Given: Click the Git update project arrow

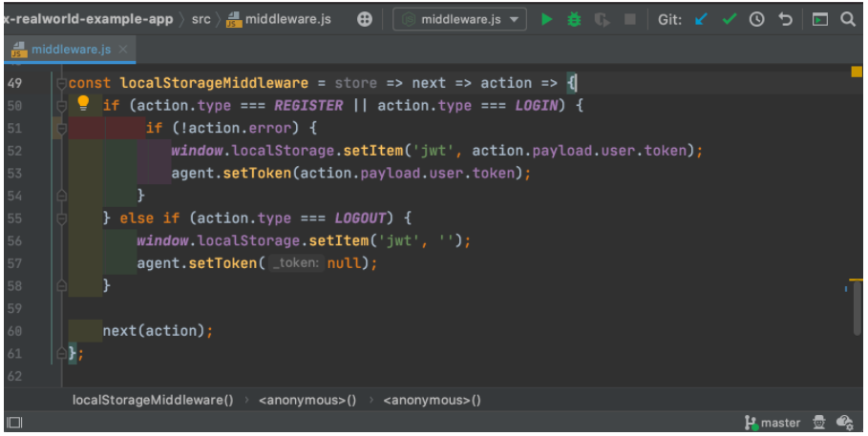Looking at the screenshot, I should 702,19.
